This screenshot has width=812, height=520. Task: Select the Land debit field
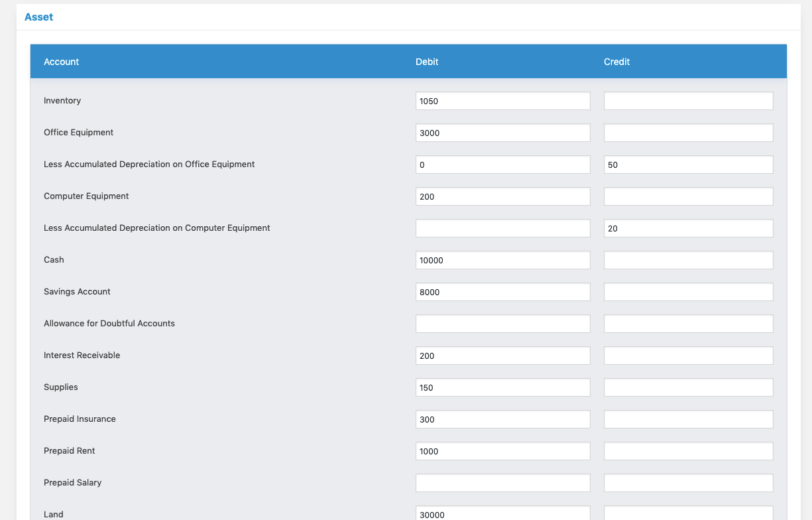click(x=502, y=513)
